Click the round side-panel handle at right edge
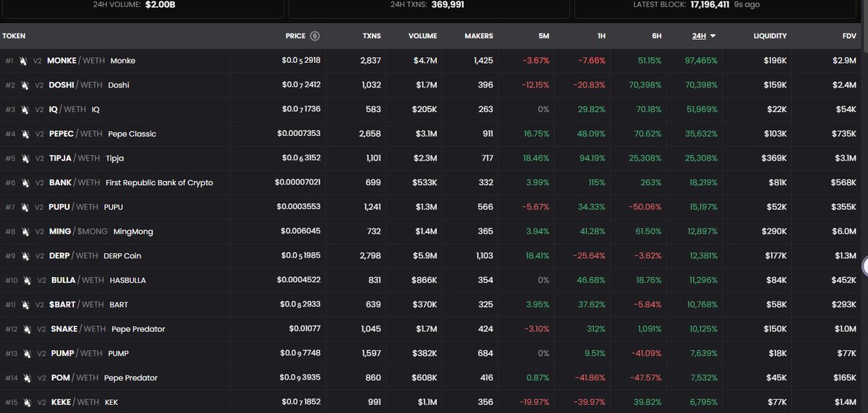 [864, 267]
